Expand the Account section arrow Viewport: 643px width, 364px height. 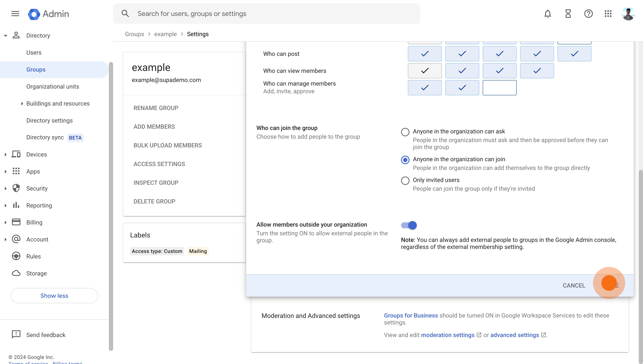click(5, 240)
